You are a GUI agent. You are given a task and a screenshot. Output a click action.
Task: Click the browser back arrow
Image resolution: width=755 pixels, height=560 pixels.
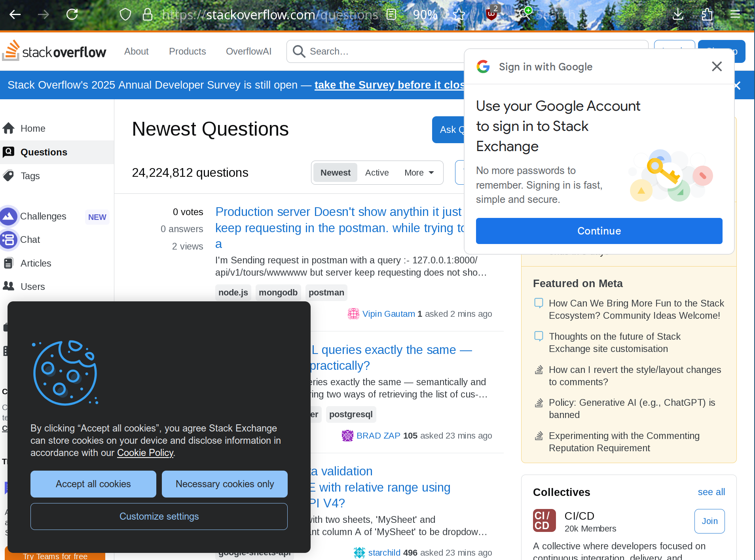pos(15,15)
